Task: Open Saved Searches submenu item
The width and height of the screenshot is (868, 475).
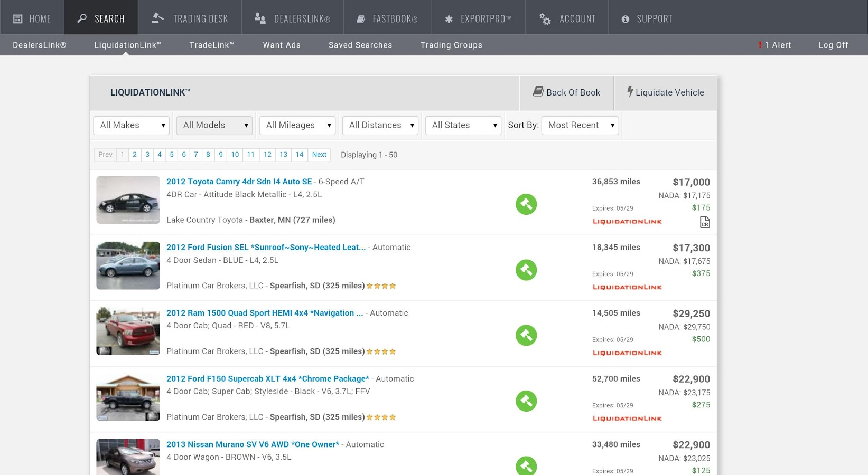Action: click(360, 45)
